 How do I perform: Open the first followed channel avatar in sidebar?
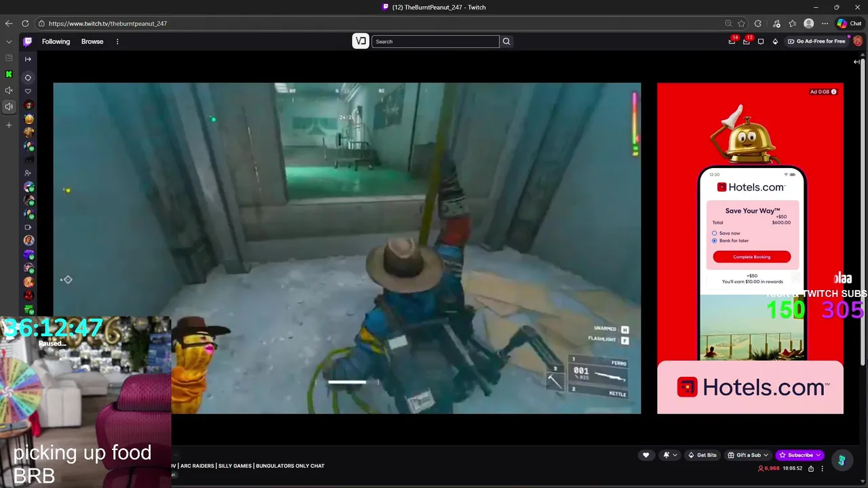(x=28, y=105)
